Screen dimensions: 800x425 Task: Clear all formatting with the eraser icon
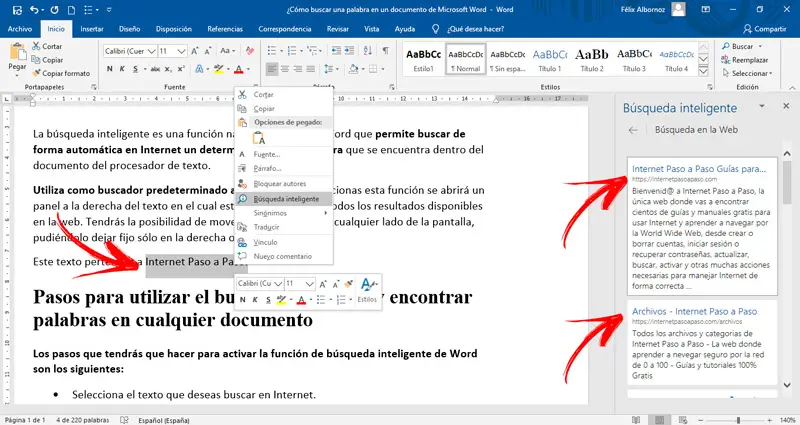pos(249,51)
